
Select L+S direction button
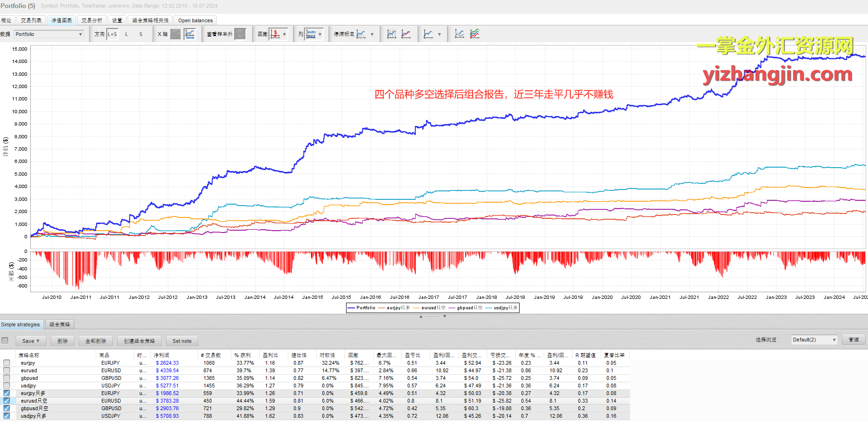[112, 34]
